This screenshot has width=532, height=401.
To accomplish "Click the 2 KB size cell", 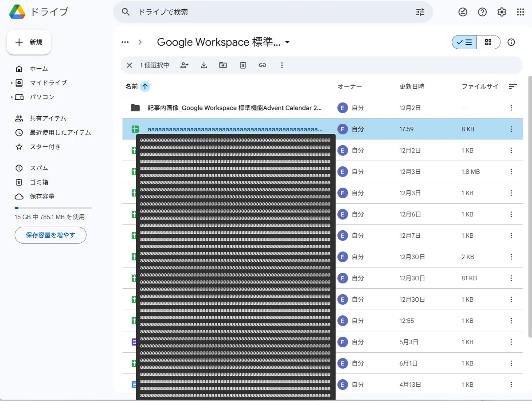I will (x=468, y=257).
